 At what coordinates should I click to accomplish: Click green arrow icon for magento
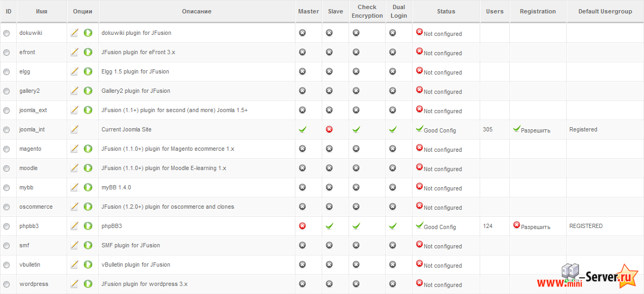88,149
